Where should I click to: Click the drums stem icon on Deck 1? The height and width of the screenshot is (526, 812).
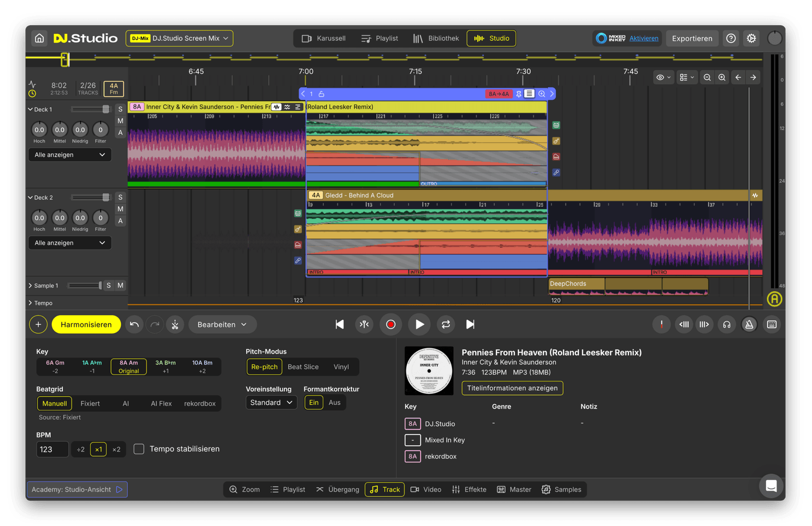point(556,125)
